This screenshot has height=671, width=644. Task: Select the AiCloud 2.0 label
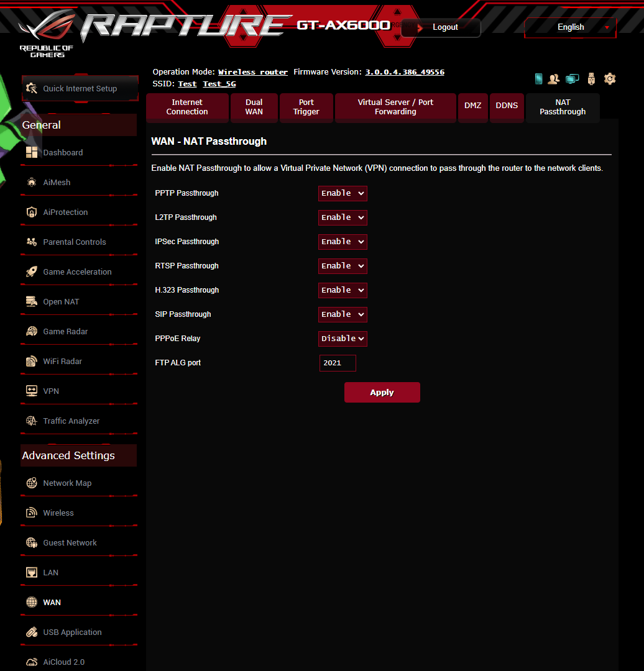click(x=64, y=662)
